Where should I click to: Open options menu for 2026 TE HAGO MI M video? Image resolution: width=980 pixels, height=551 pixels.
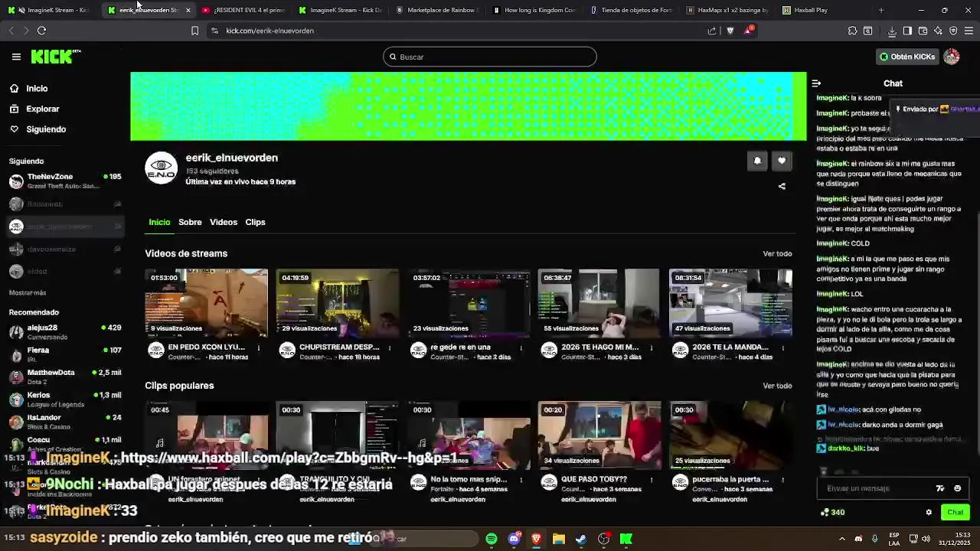pos(652,348)
